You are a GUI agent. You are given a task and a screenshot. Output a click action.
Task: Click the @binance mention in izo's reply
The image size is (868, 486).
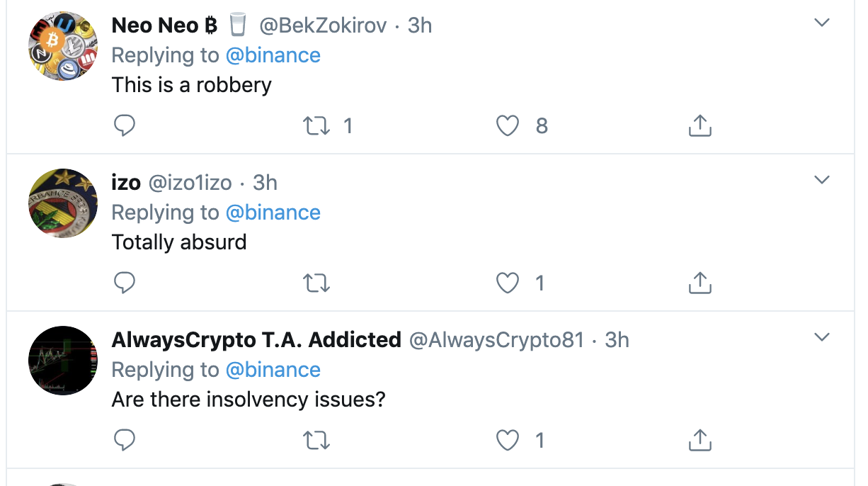point(273,213)
